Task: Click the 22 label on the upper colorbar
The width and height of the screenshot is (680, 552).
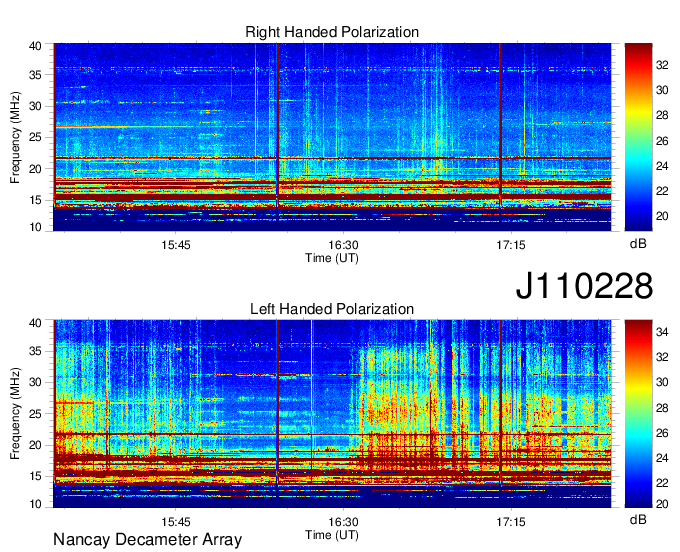Action: pos(662,191)
